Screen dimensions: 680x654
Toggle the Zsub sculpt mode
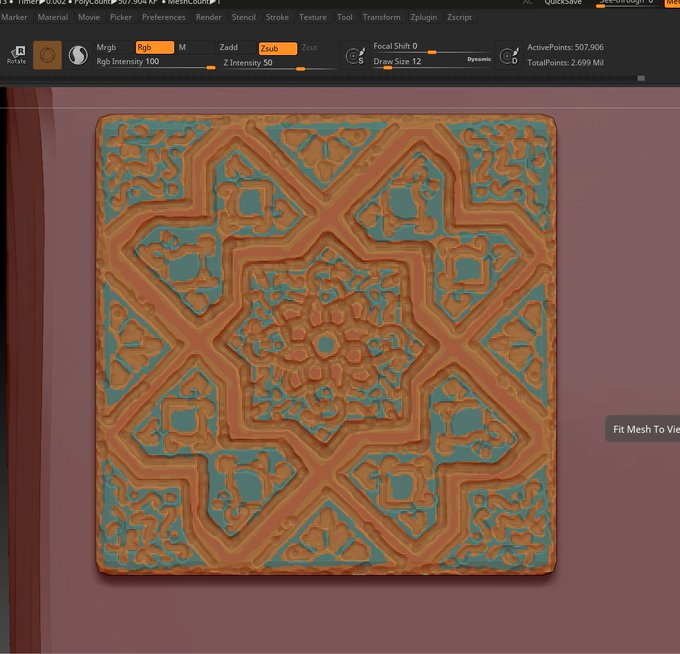click(278, 48)
